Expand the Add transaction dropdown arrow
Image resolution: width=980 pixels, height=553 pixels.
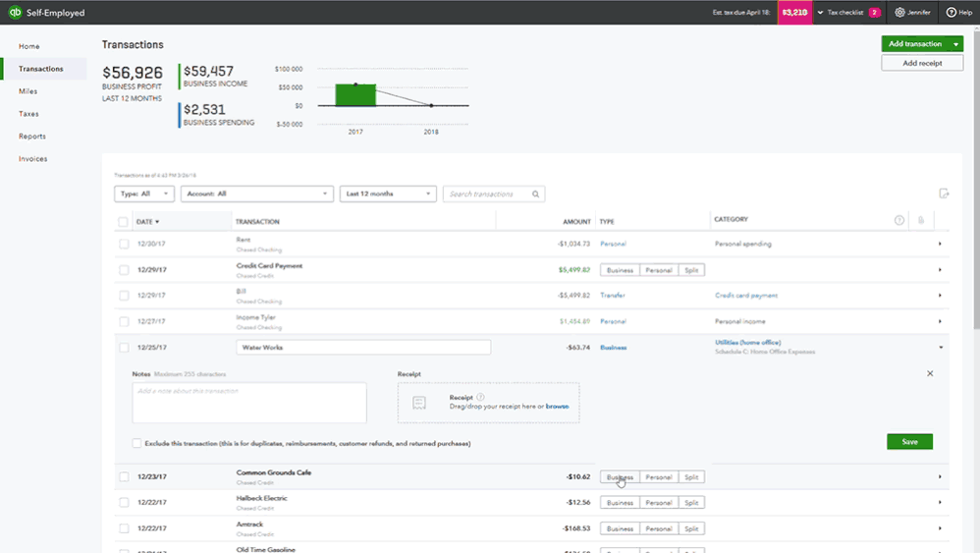pyautogui.click(x=955, y=44)
